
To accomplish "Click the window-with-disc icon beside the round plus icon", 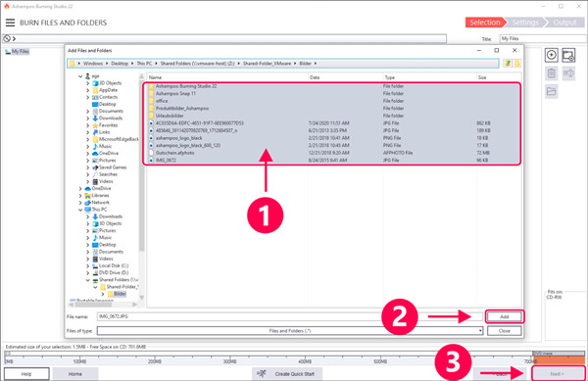I will pos(568,55).
